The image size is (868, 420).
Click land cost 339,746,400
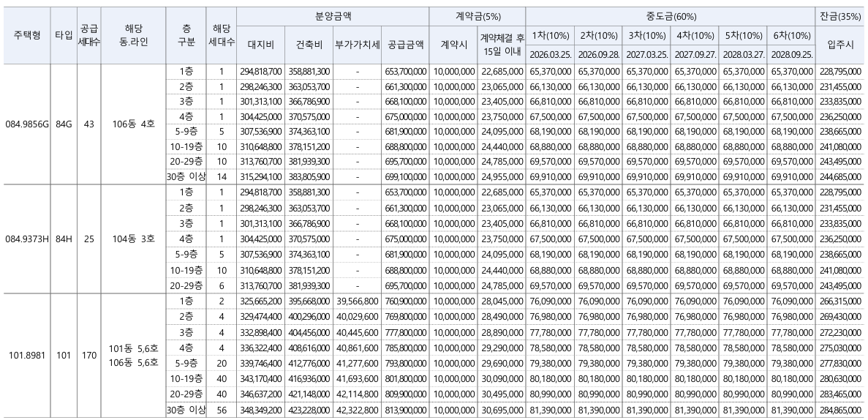click(x=261, y=363)
